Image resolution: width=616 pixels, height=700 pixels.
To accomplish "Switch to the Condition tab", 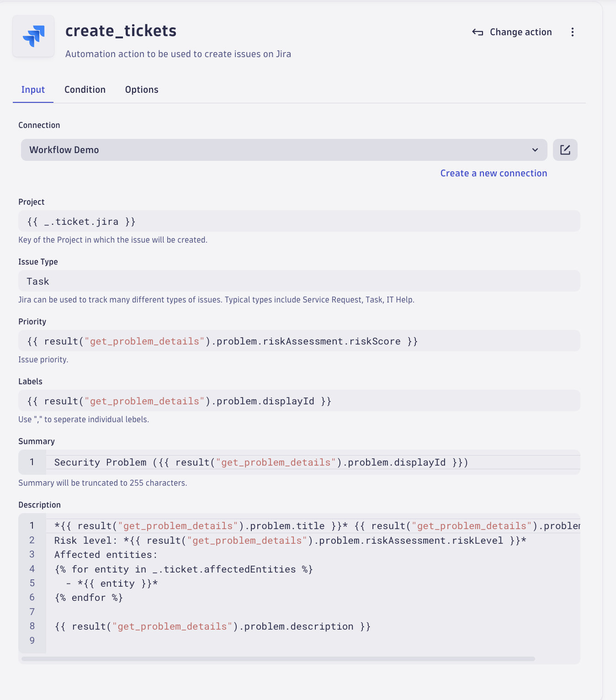I will [x=85, y=90].
